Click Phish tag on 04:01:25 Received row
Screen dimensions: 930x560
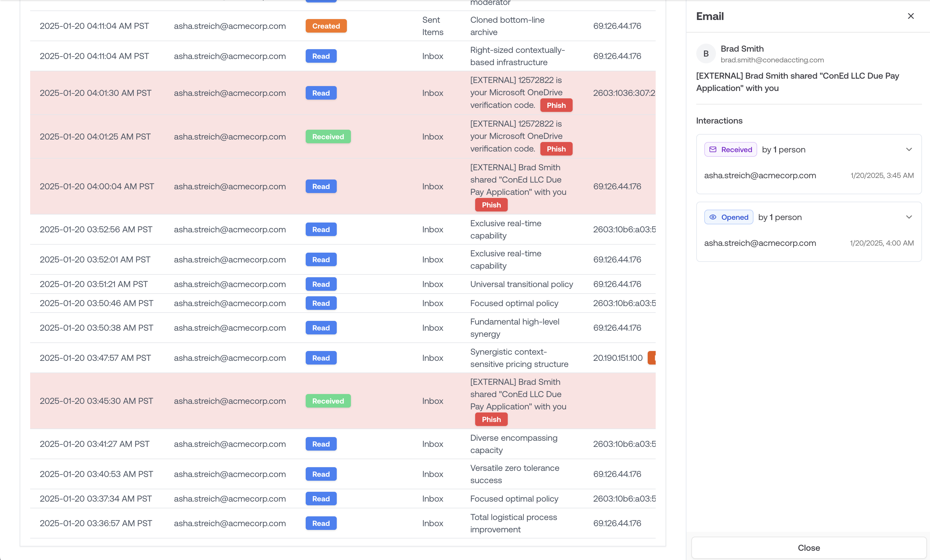coord(556,149)
